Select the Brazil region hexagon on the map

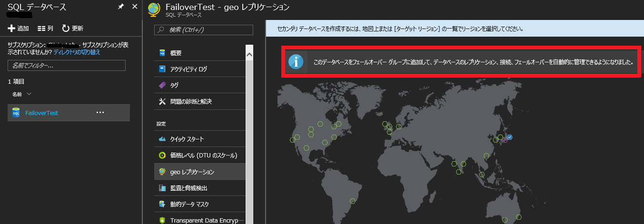(352, 201)
